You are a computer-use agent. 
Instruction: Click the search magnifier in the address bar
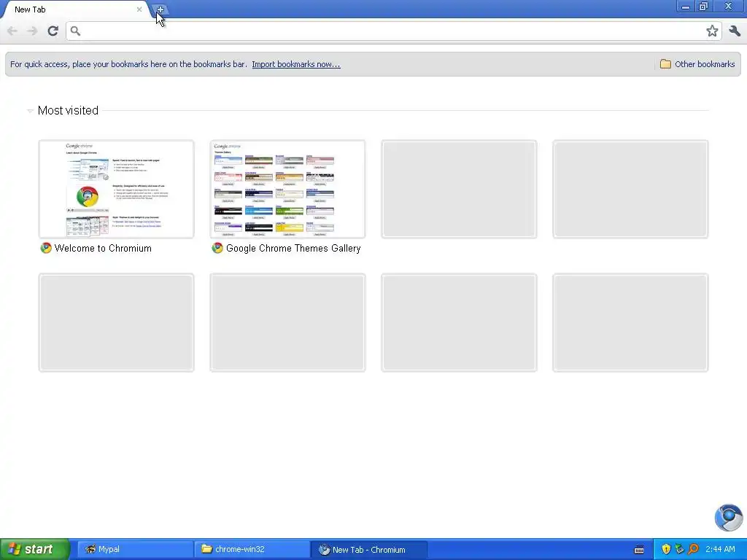click(75, 31)
